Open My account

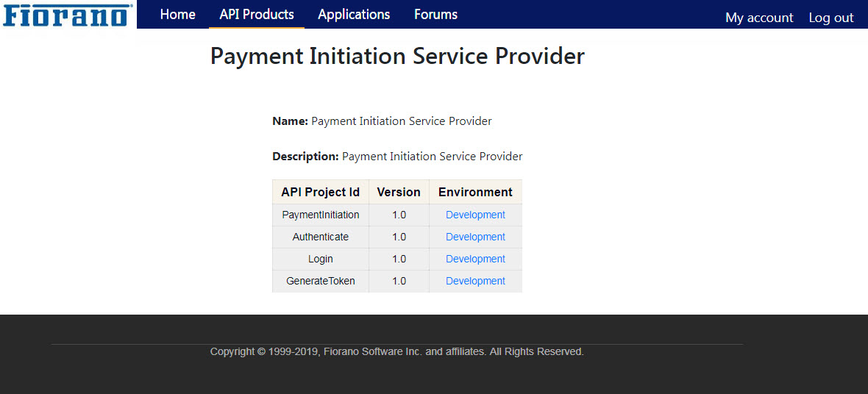coord(759,18)
